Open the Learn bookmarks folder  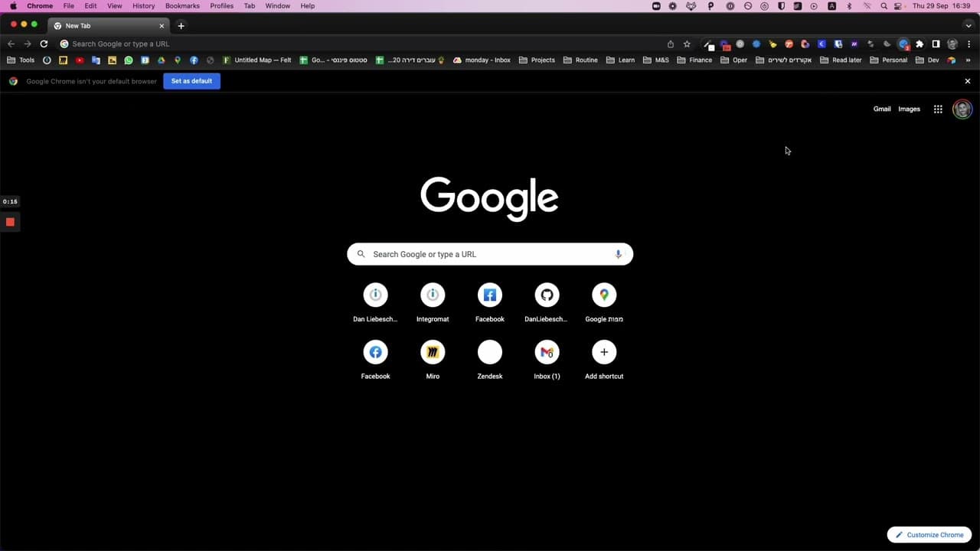click(x=620, y=60)
